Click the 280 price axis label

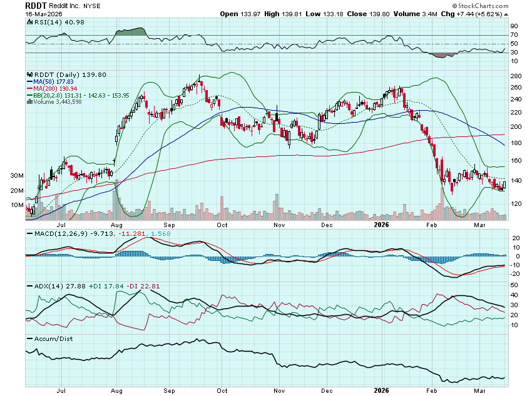(x=516, y=76)
